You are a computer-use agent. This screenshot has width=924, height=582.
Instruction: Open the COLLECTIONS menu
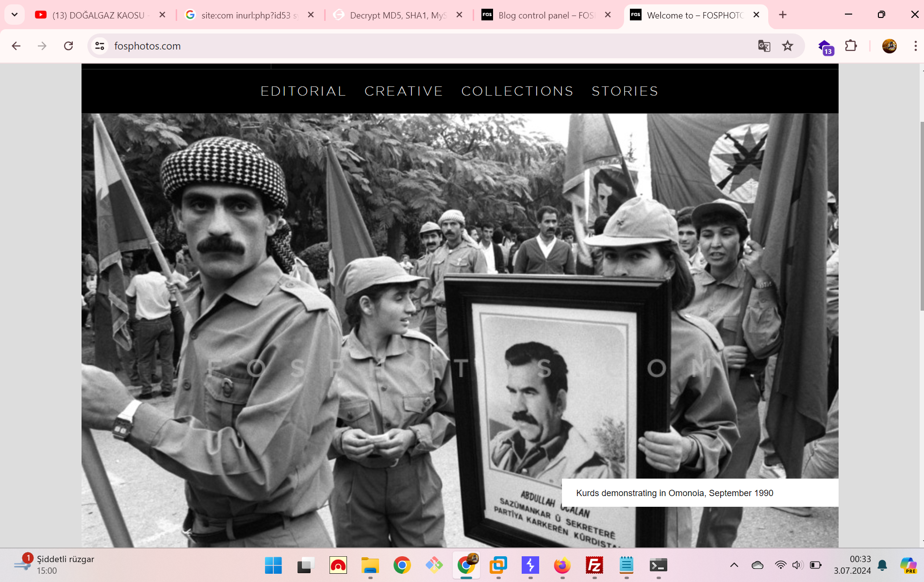517,91
